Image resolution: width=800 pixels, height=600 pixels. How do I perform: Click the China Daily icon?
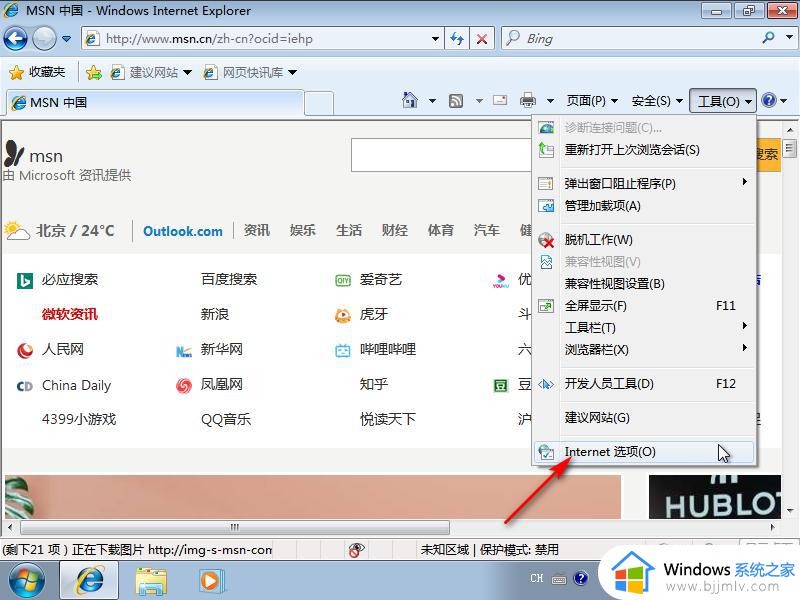[25, 386]
